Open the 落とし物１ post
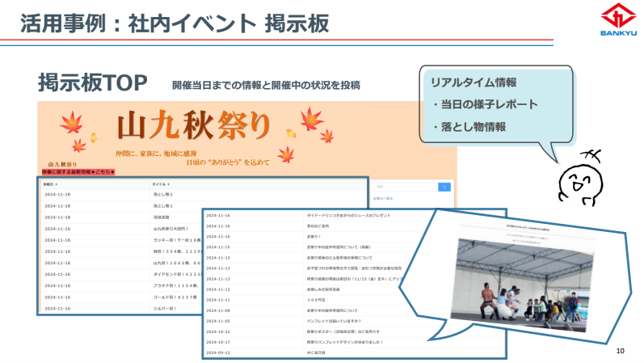 [x=163, y=206]
